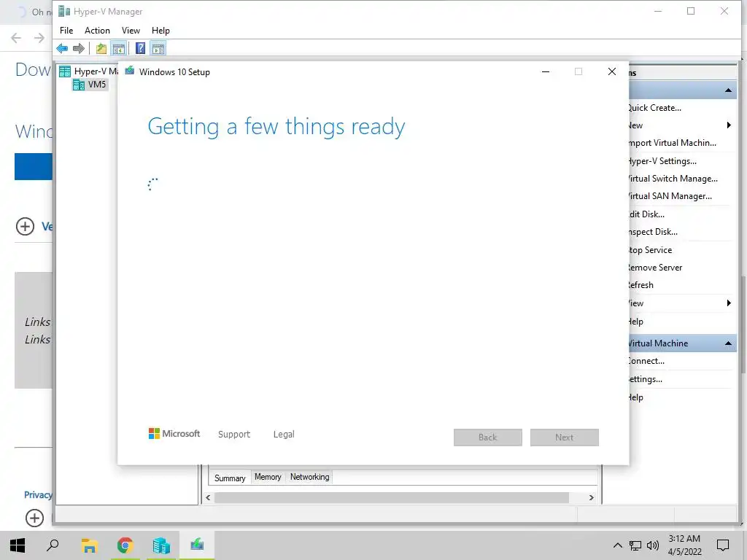The image size is (747, 560).
Task: Open the Support link in Setup
Action: pos(234,435)
